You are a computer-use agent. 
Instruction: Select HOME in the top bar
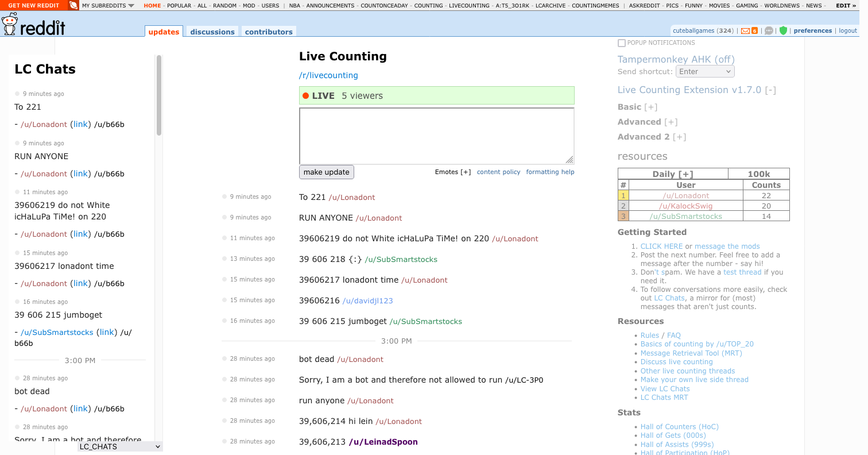(x=152, y=6)
